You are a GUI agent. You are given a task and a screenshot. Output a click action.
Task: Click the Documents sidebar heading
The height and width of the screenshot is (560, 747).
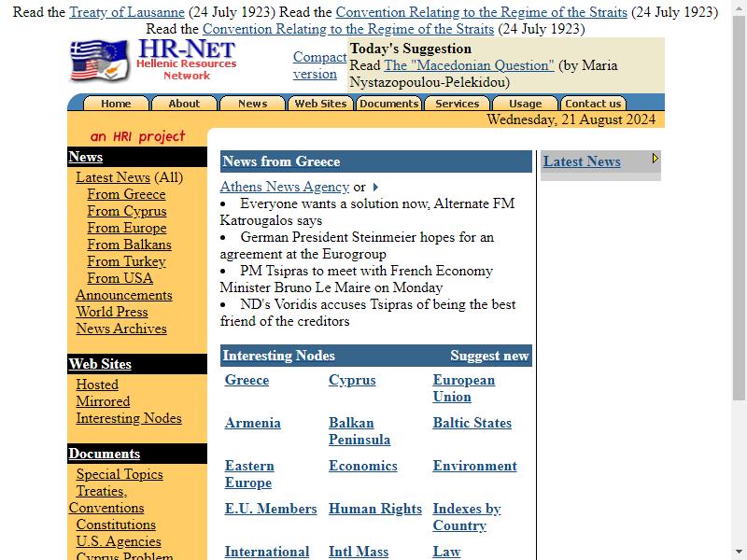105,454
